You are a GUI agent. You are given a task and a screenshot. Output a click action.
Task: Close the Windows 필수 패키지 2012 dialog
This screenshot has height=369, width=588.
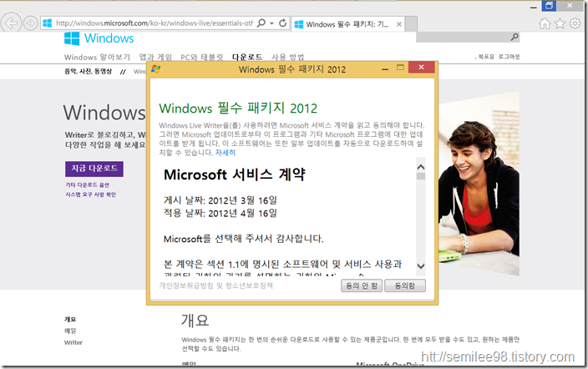422,67
